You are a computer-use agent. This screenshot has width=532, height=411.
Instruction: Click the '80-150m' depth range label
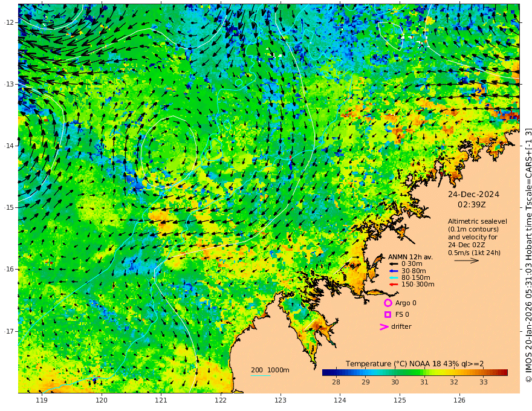tap(416, 278)
